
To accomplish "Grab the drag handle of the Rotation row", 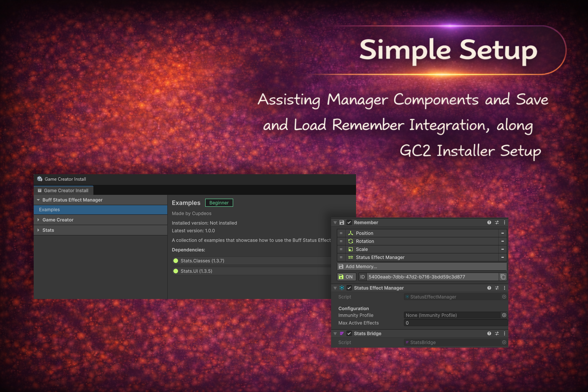I will [341, 241].
